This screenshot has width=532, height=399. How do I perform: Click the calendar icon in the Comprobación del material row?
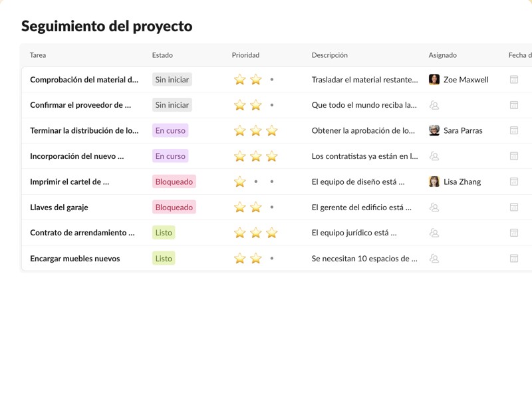513,80
